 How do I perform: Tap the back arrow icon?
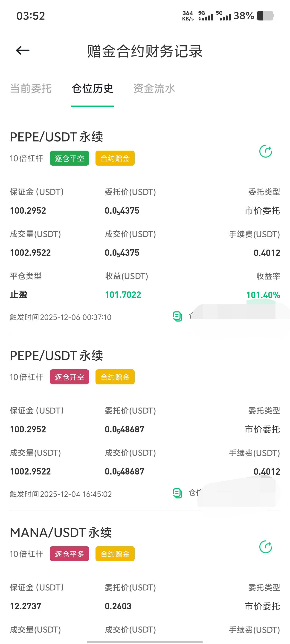click(x=23, y=51)
